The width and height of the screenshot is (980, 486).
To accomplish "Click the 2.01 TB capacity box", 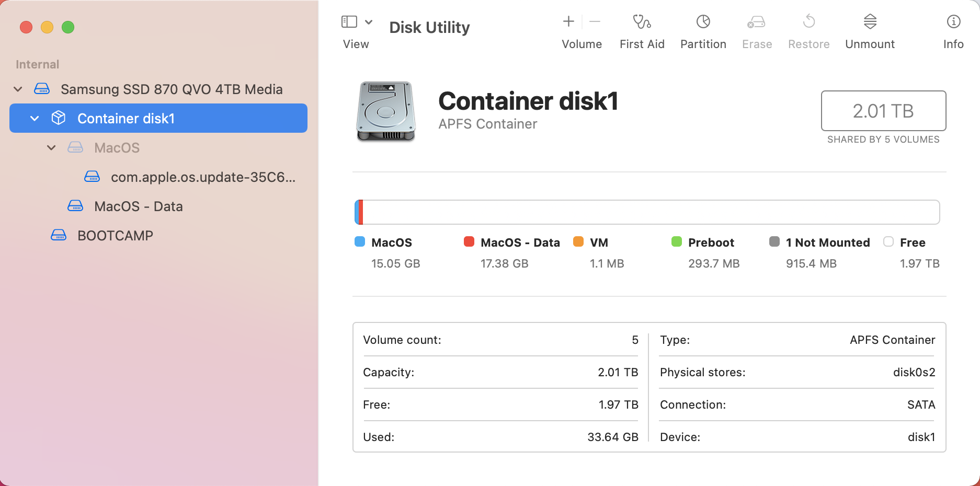I will point(883,111).
